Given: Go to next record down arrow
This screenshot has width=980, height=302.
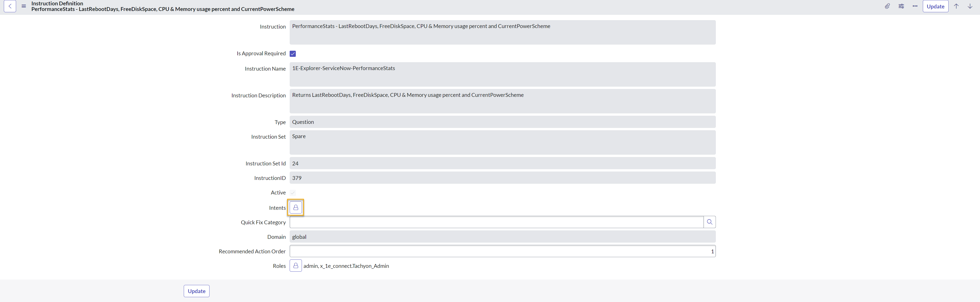Looking at the screenshot, I should pos(970,6).
